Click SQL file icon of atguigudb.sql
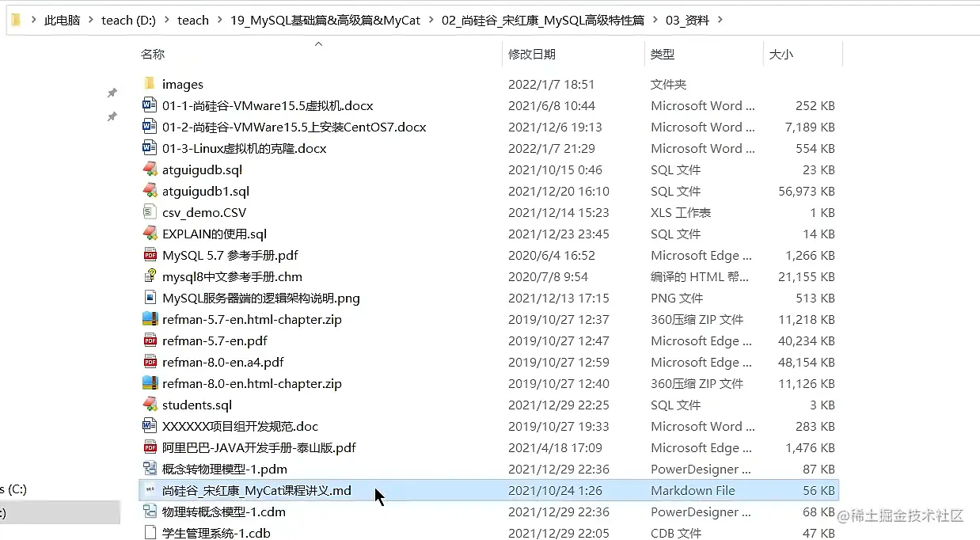The image size is (980, 540). click(x=150, y=169)
